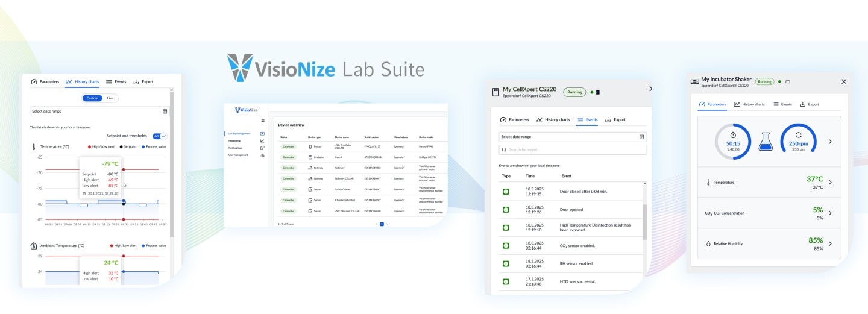This screenshot has height=314, width=868.
Task: Click the Temperature thermometer icon on chart
Action: pos(34,146)
